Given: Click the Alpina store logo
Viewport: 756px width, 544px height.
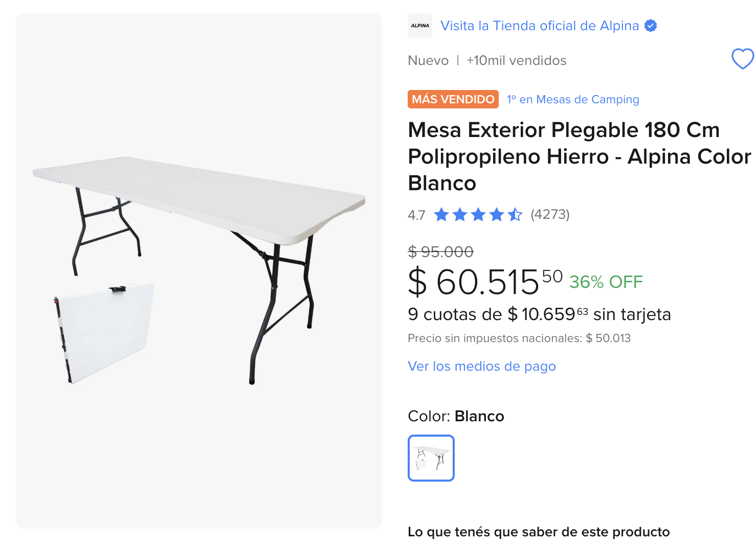Looking at the screenshot, I should click(420, 26).
